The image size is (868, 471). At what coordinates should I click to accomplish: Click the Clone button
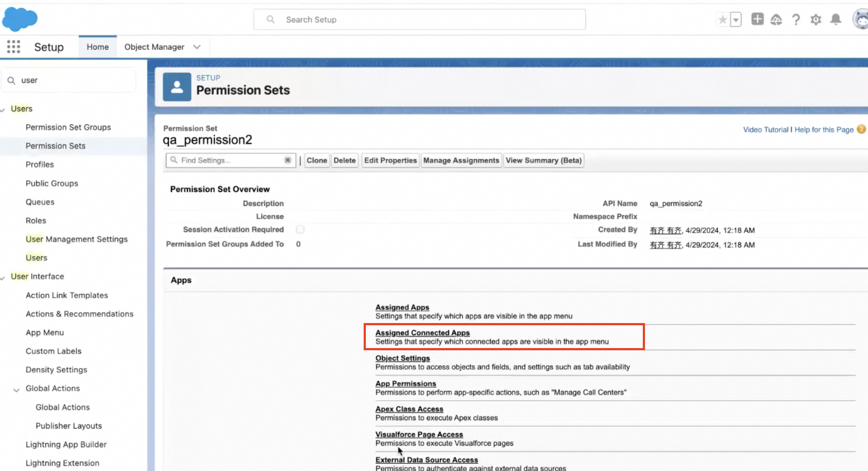click(x=317, y=160)
